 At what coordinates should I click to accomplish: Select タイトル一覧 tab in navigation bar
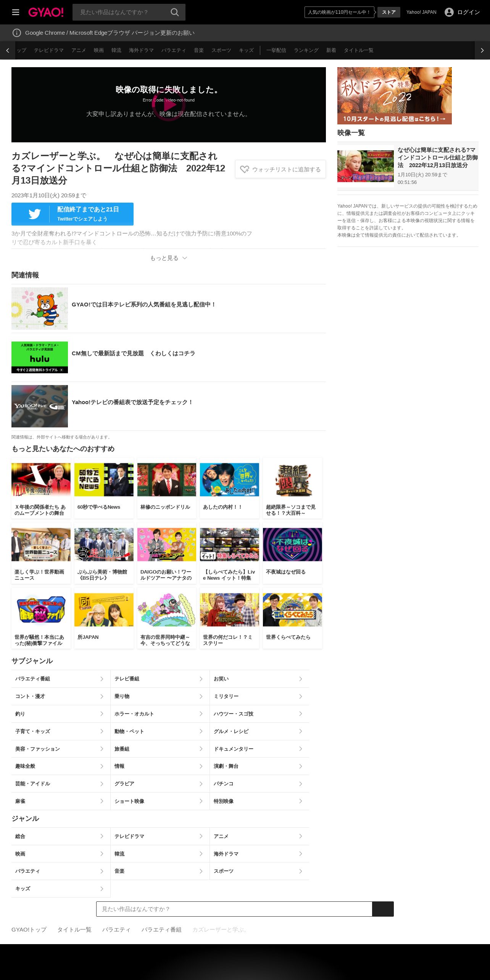[359, 50]
